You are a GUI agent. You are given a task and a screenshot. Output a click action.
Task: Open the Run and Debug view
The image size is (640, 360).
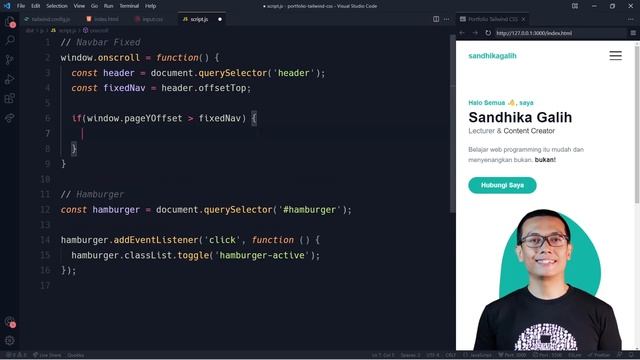pos(9,79)
